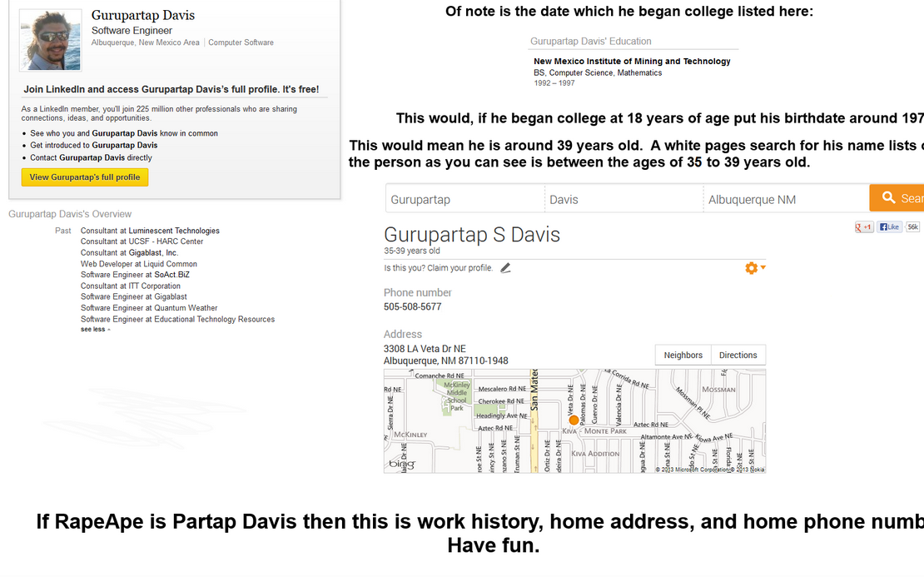The height and width of the screenshot is (577, 924).
Task: Click 'Consultant at UCSF - HARC Center' entry
Action: [x=142, y=241]
